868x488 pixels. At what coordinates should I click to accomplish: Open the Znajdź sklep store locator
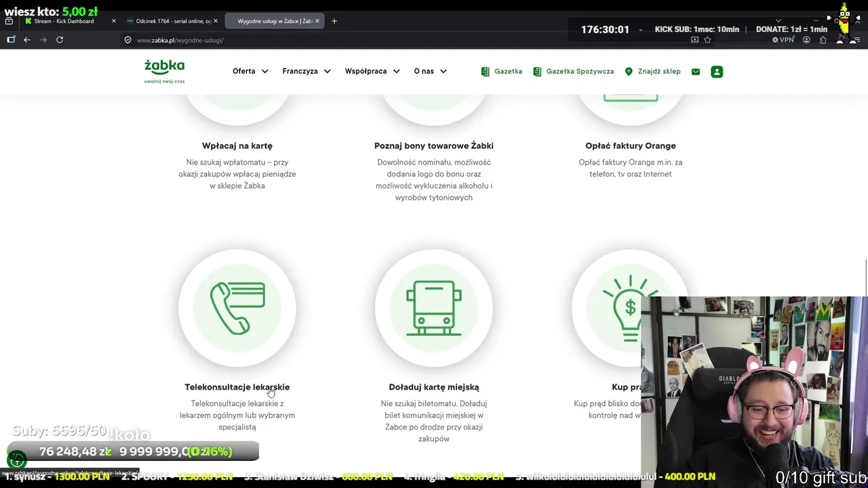[652, 71]
